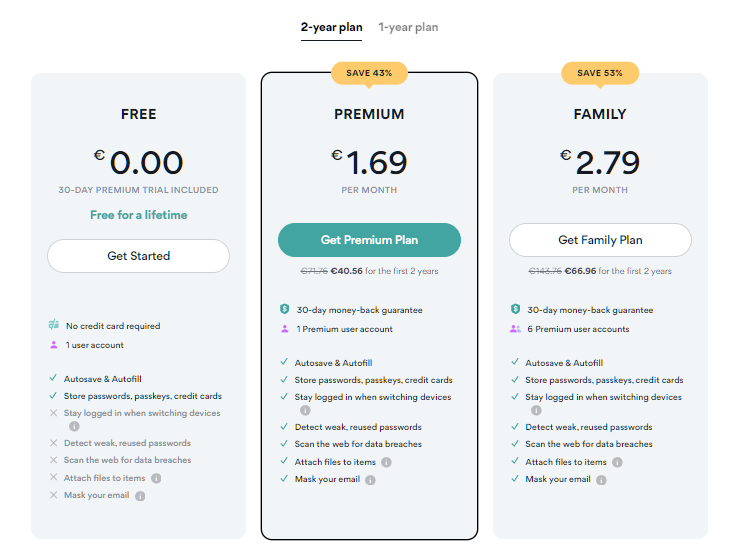Open info icon for Attach files in Premium
Viewport: 750px width, 547px height.
(x=386, y=462)
